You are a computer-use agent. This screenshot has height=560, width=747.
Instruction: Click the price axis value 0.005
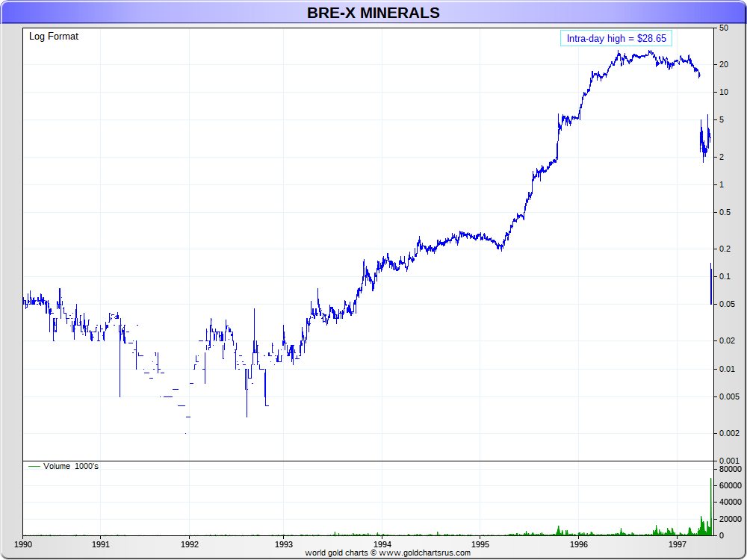(x=728, y=396)
